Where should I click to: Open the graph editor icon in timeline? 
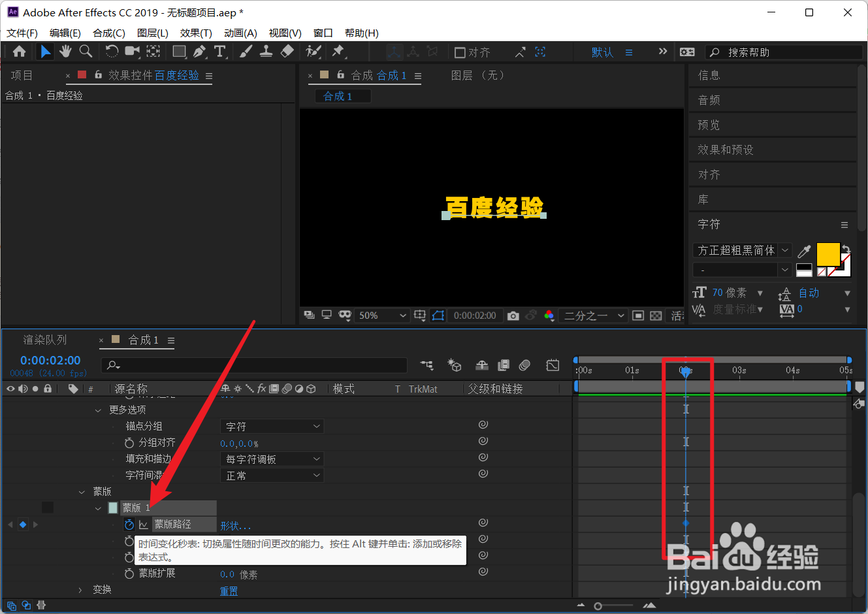[553, 365]
